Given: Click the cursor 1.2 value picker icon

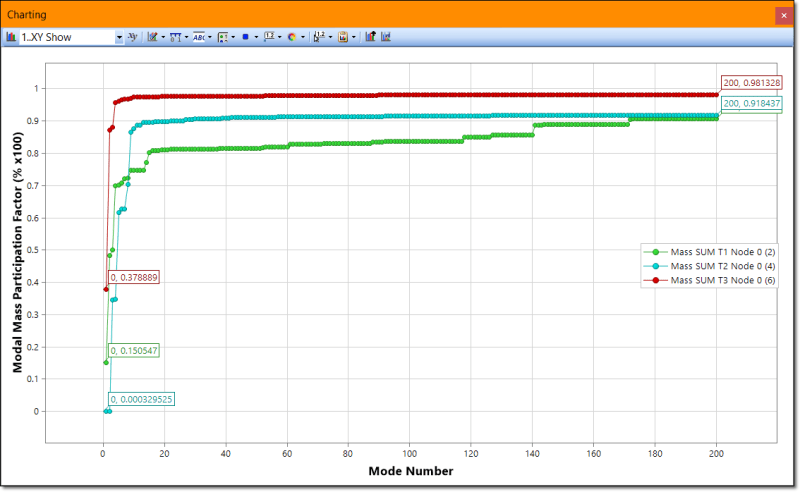Looking at the screenshot, I should pos(319,37).
